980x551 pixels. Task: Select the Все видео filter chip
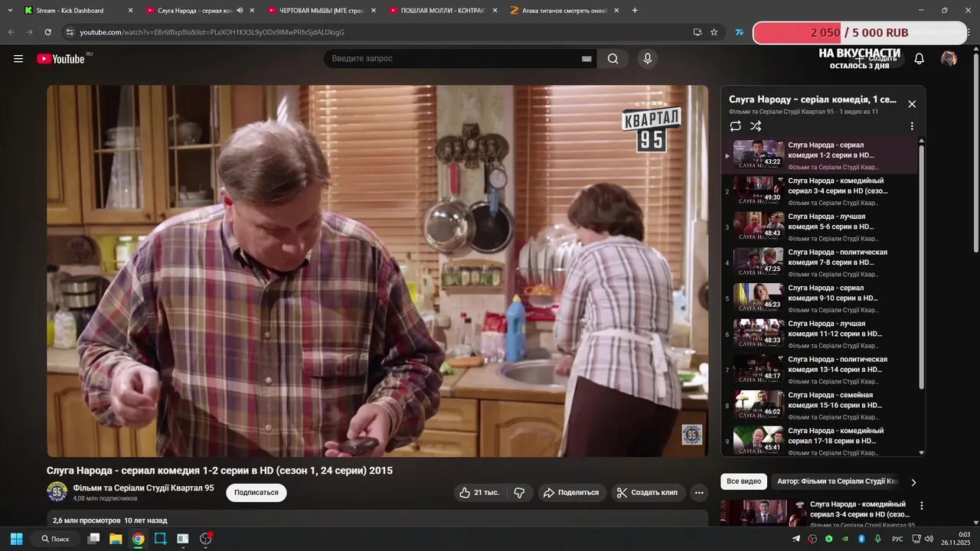tap(743, 481)
